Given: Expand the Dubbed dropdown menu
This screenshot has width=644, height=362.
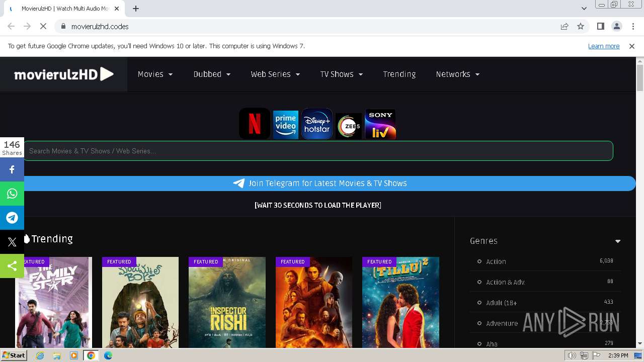Looking at the screenshot, I should point(212,74).
